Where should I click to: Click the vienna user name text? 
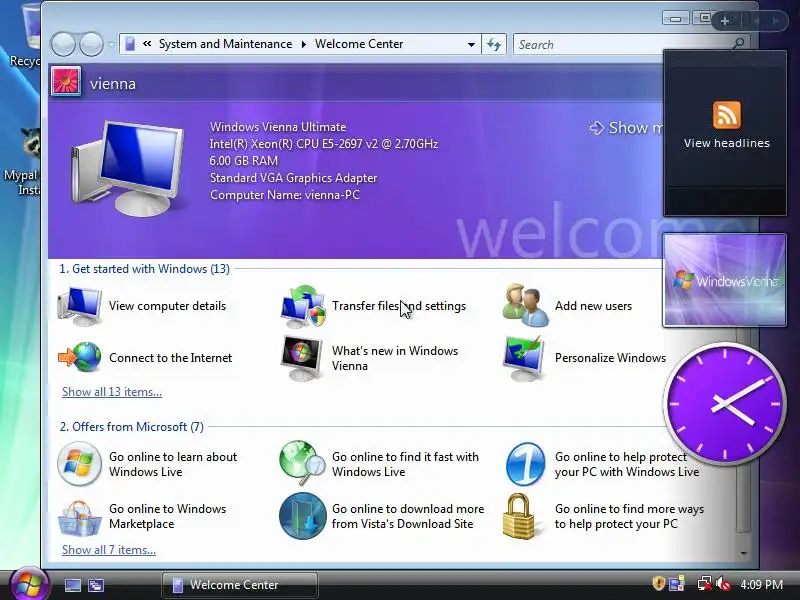click(113, 84)
